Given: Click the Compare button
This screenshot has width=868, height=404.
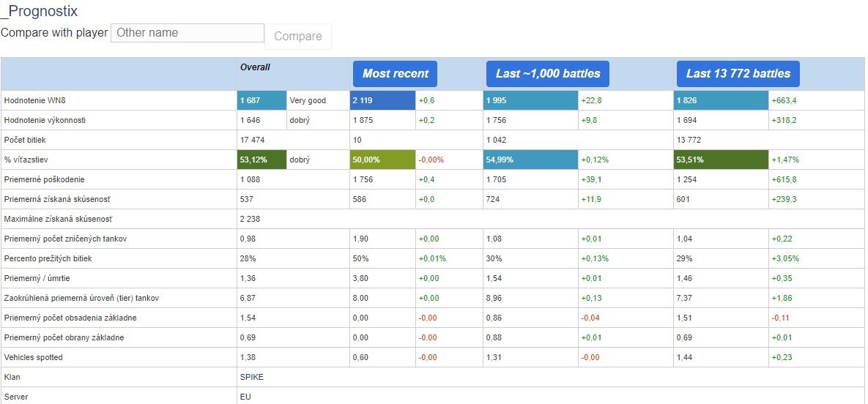Looking at the screenshot, I should 298,37.
